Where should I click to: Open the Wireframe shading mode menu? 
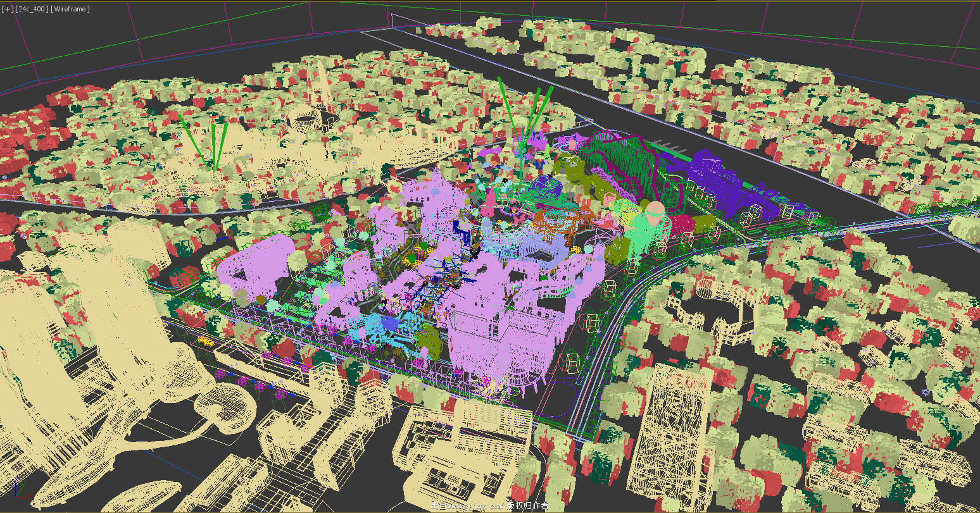click(70, 9)
